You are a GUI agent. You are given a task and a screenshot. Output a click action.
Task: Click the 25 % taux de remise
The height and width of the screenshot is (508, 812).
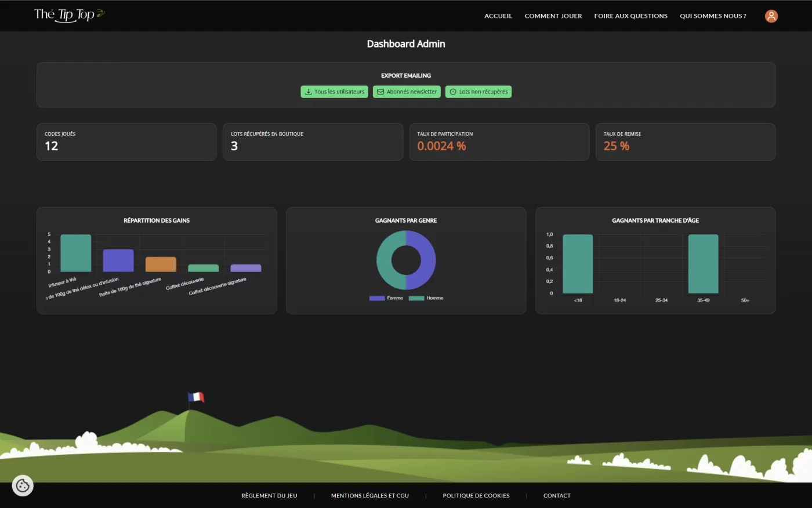coord(616,146)
